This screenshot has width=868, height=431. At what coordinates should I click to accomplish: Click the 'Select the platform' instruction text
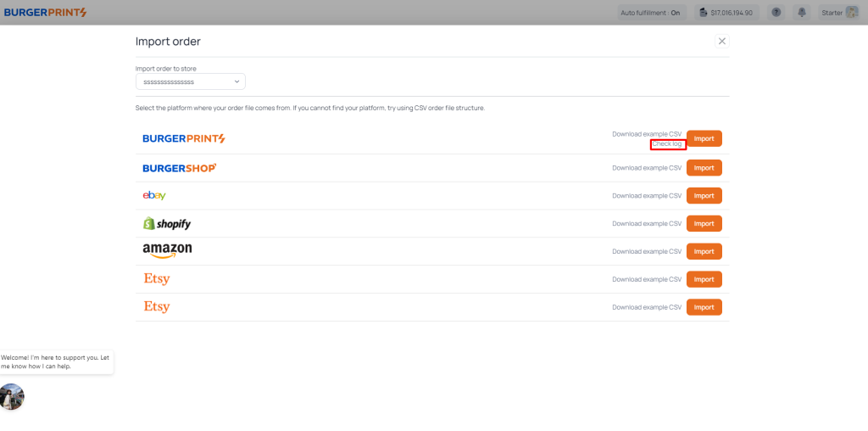coord(310,108)
